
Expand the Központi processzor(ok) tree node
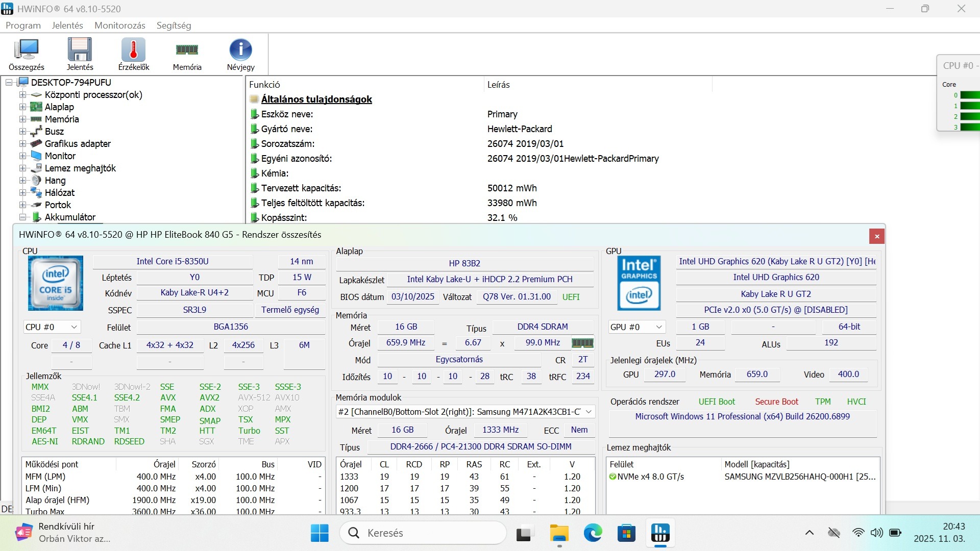coord(22,95)
